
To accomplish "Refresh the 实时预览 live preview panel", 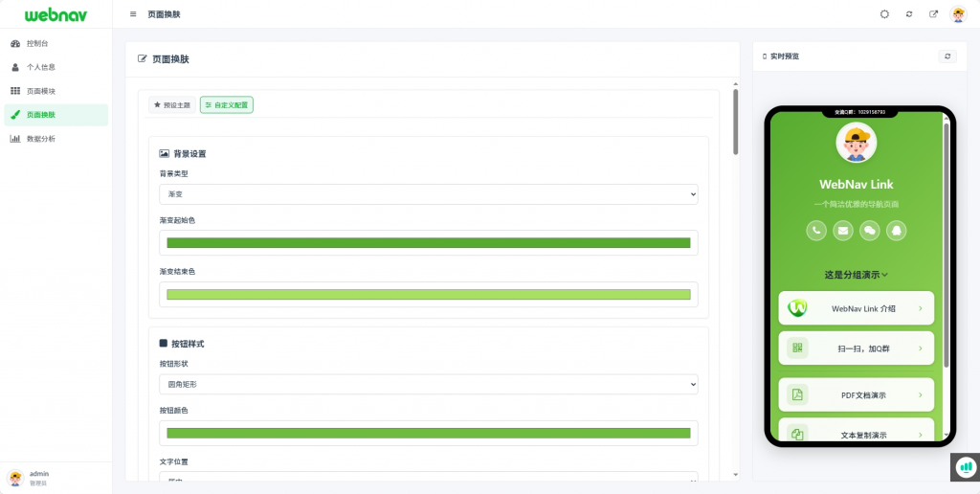I will click(947, 56).
